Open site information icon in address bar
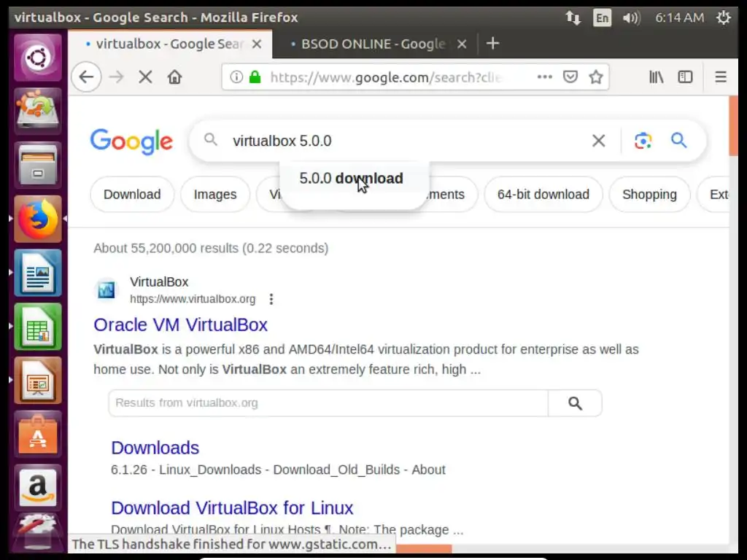Screen dimensions: 747x560 (236, 77)
